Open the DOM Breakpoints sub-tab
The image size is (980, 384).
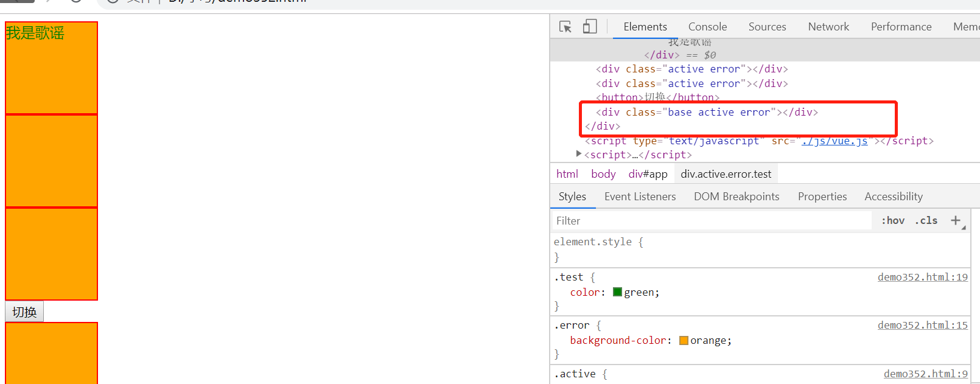737,197
